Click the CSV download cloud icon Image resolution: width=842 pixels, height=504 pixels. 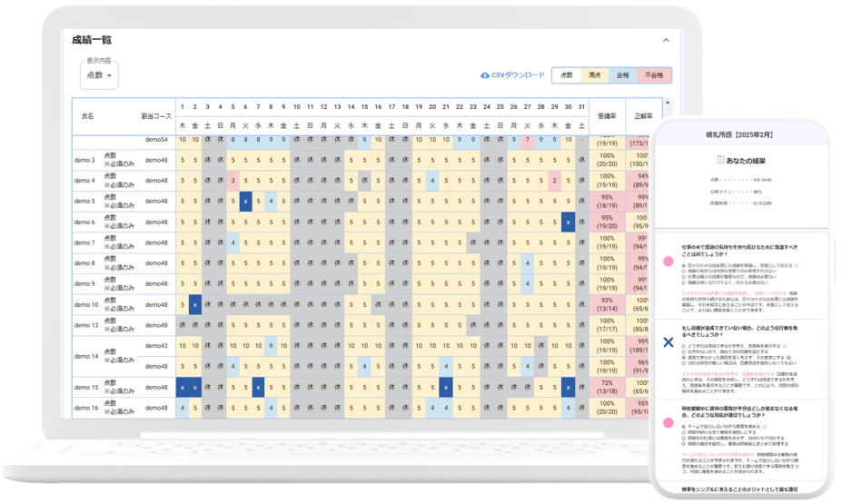coord(485,75)
